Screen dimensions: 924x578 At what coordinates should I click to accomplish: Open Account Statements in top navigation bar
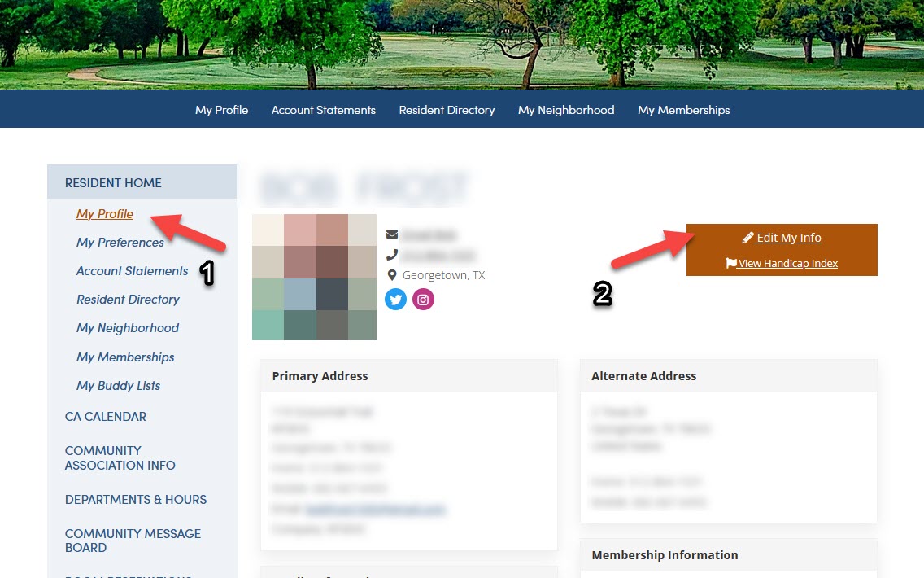324,110
